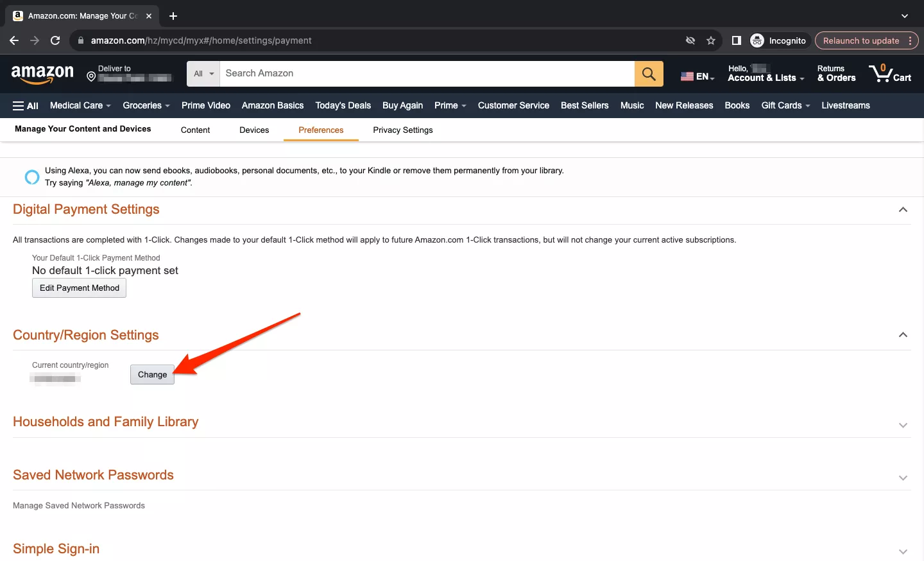The width and height of the screenshot is (924, 561).
Task: Click the Deliver to location pin
Action: pos(91,77)
